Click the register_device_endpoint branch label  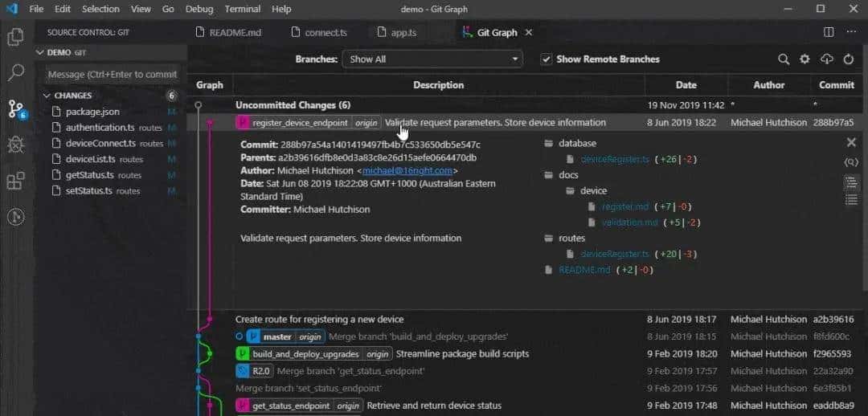[300, 123]
